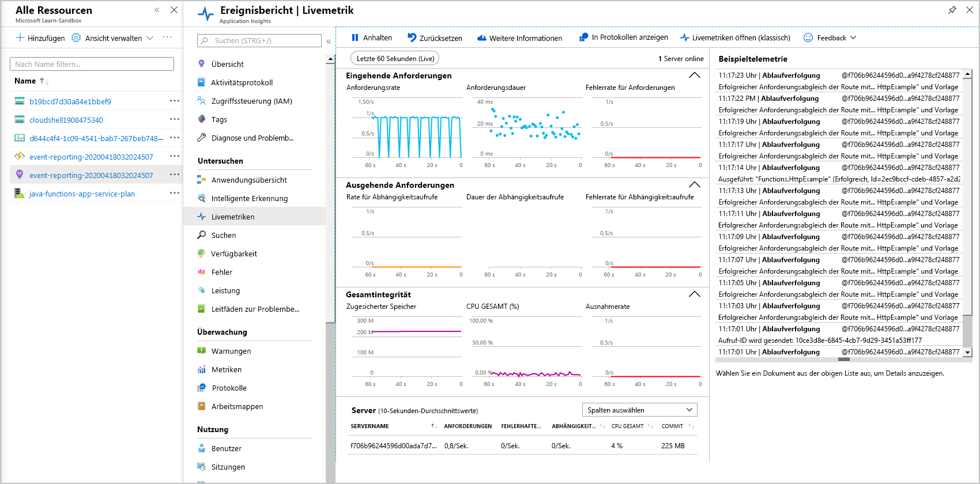Select the Aufruf-ID wird gesendet telemetry entry
This screenshot has width=980, height=484.
[x=839, y=335]
